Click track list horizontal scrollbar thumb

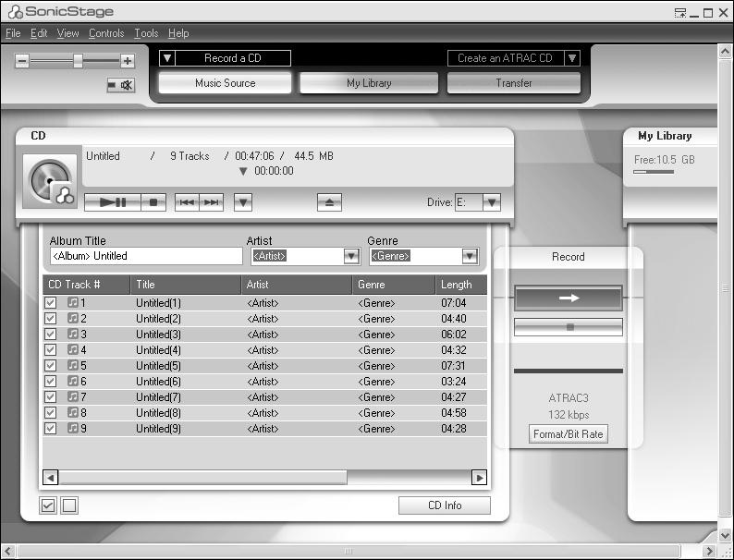pyautogui.click(x=203, y=478)
